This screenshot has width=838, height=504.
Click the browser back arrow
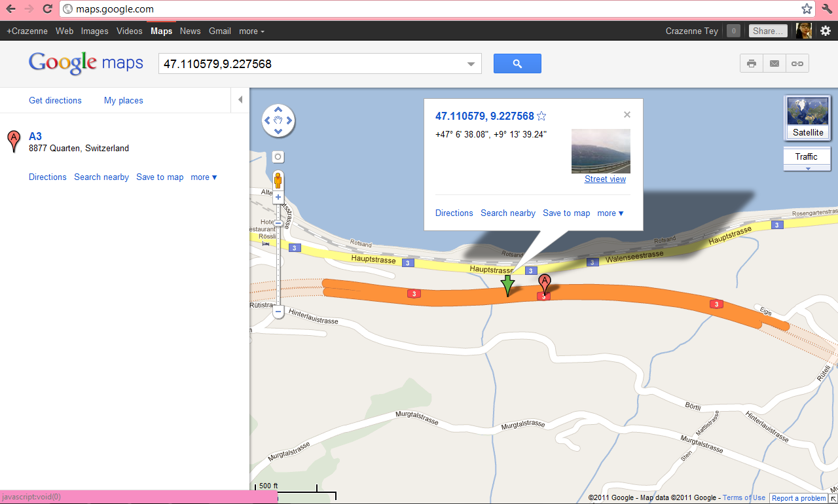(x=10, y=9)
